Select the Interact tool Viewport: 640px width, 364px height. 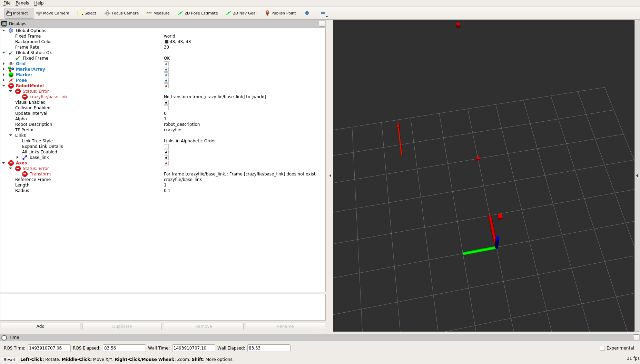(x=19, y=13)
